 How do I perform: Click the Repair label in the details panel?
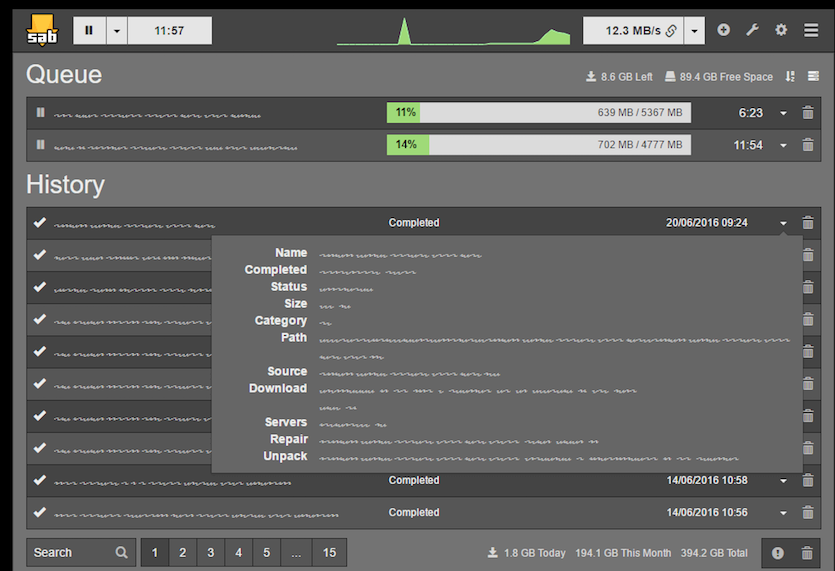click(289, 439)
